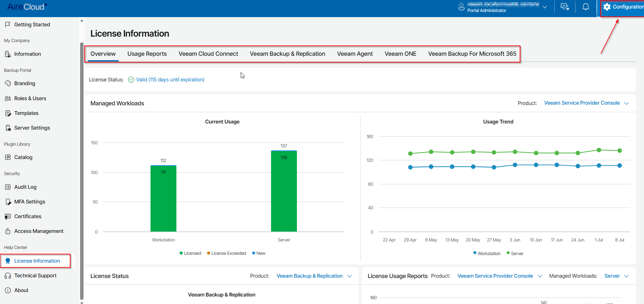The image size is (644, 304).
Task: Click the Configuration gear icon
Action: click(x=607, y=7)
